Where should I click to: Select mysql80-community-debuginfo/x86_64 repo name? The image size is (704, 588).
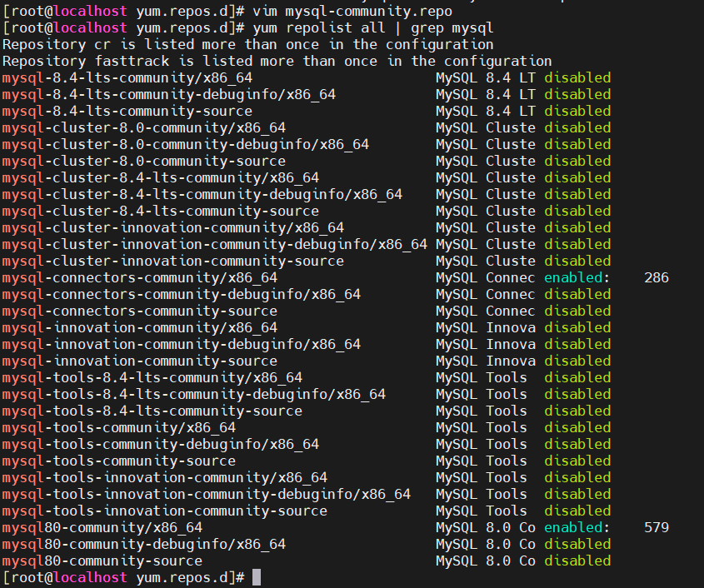[144, 544]
